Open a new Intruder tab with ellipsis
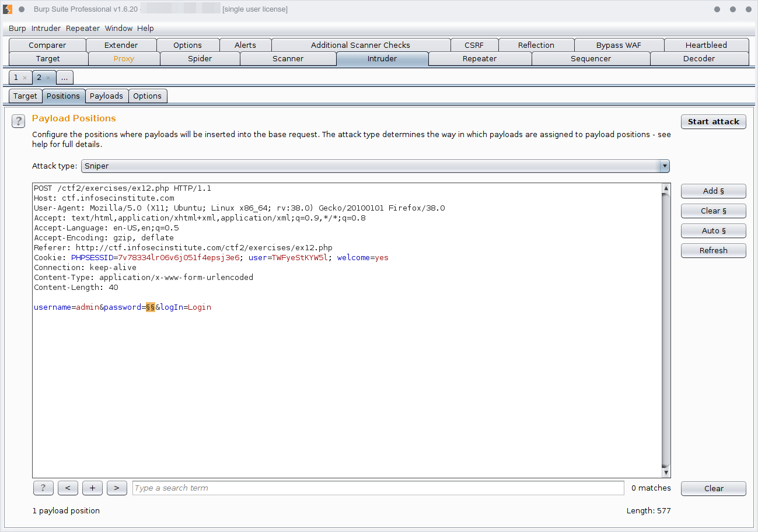Screen dimensions: 758x532 65,78
